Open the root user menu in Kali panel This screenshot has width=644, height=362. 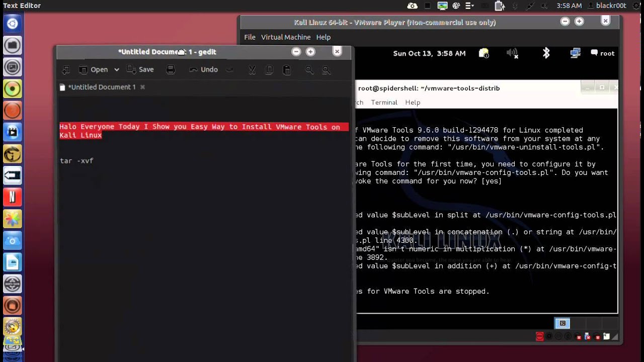point(602,53)
